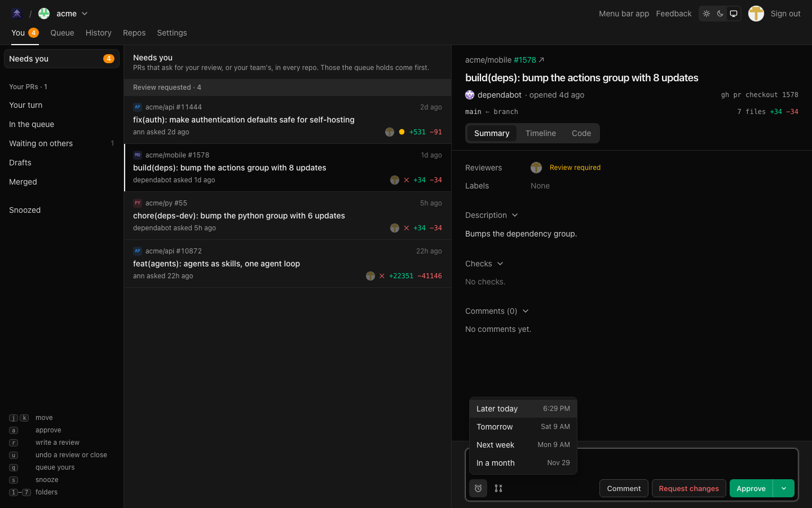Choose Tomorrow snooze option
Screen dimensions: 812x508
click(x=523, y=427)
